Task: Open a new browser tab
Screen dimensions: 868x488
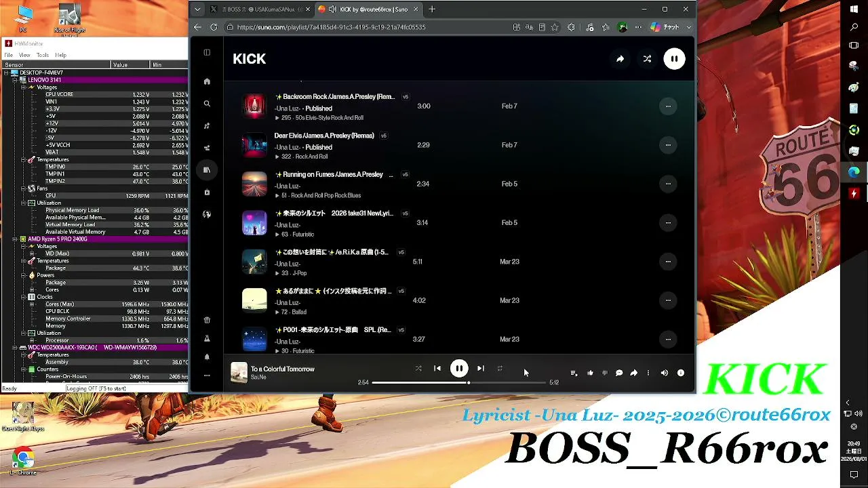Action: point(432,9)
